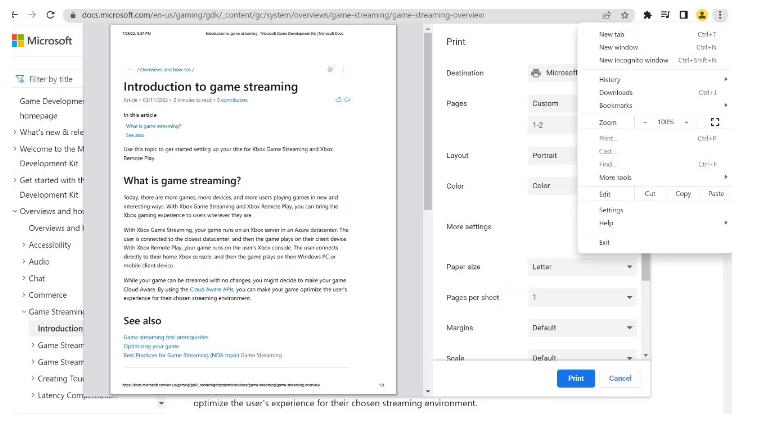Bookmark this page with the star icon
The image size is (758, 444).
pyautogui.click(x=625, y=15)
